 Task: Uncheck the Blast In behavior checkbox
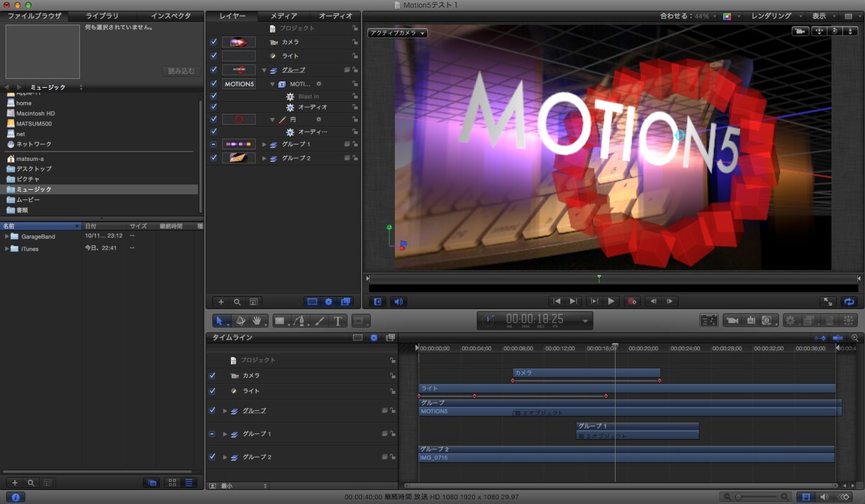click(x=214, y=96)
